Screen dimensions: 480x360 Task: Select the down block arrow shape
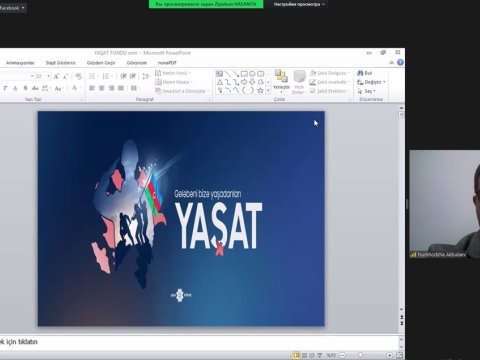tap(252, 82)
